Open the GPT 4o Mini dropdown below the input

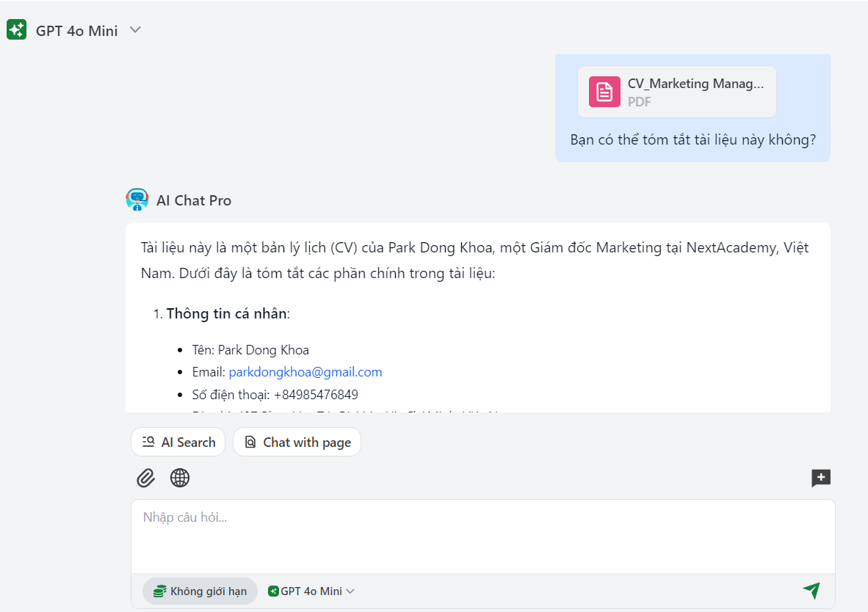click(311, 591)
